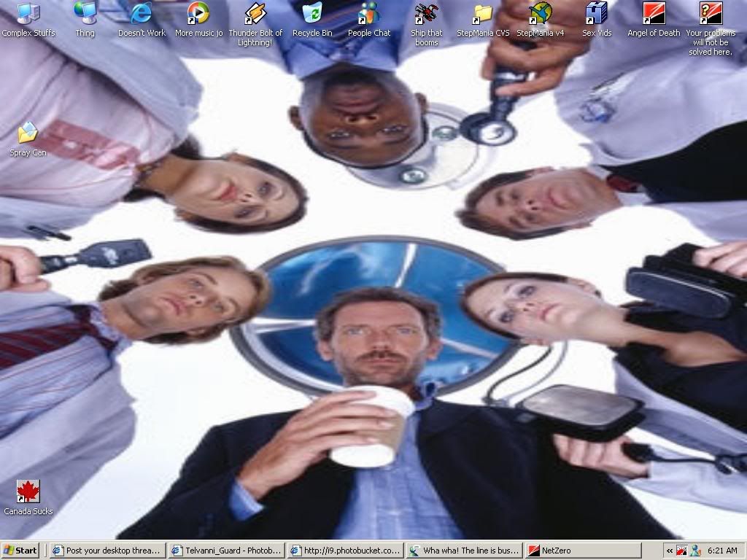Select the Thing desktop icon
Image resolution: width=747 pixels, height=560 pixels.
click(x=85, y=13)
